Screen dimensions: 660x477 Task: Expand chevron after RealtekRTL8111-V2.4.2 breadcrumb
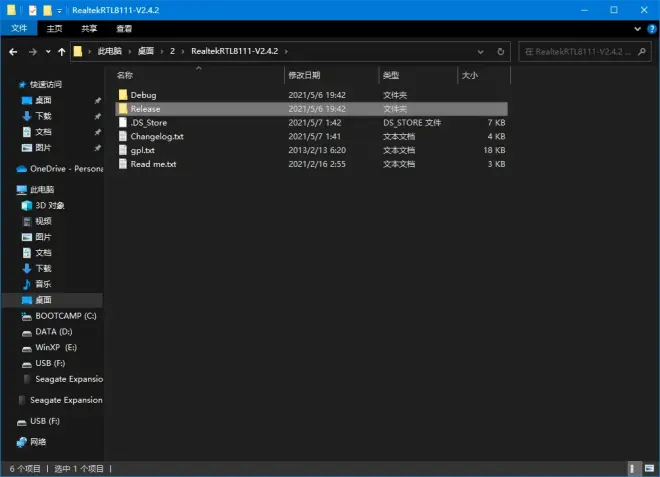coord(286,51)
